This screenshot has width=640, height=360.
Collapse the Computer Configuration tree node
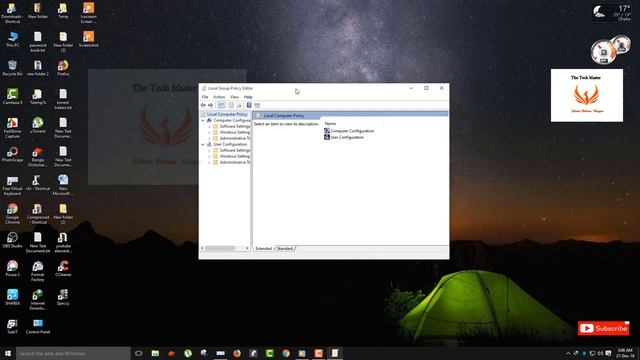coord(203,120)
